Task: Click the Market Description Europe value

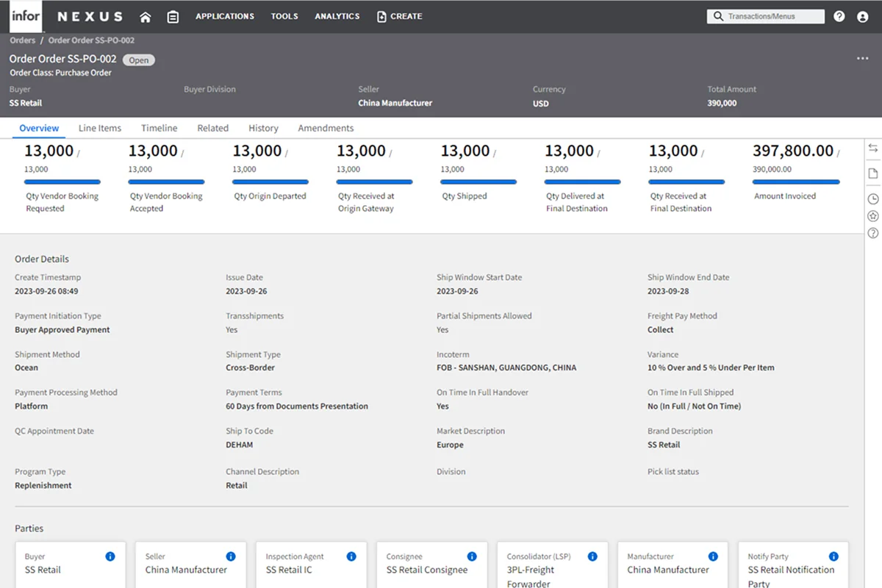Action: point(450,445)
